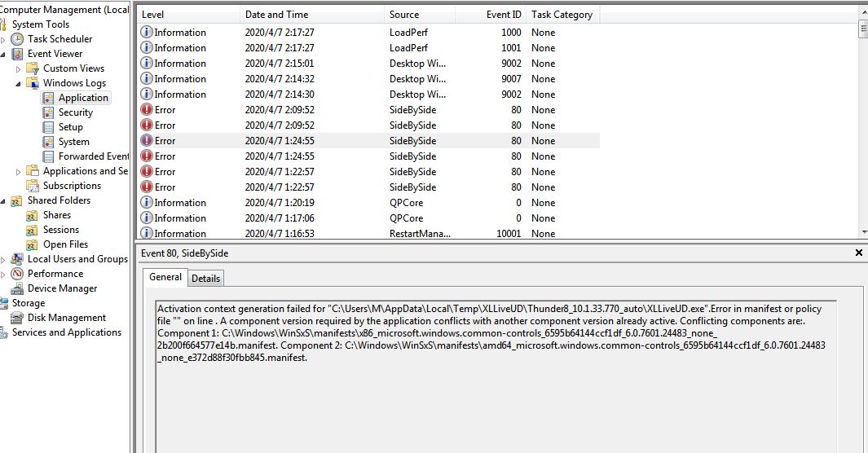
Task: Select Desktop Wi... event at 2:15:01
Action: coord(368,63)
